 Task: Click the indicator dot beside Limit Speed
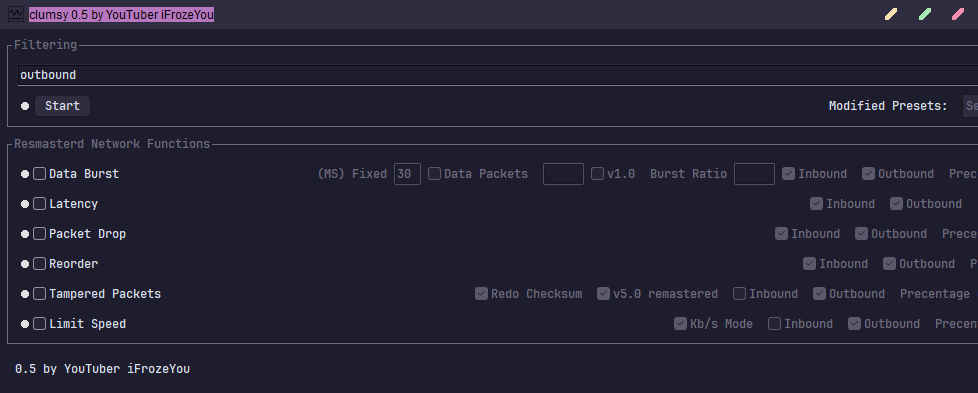pos(25,324)
